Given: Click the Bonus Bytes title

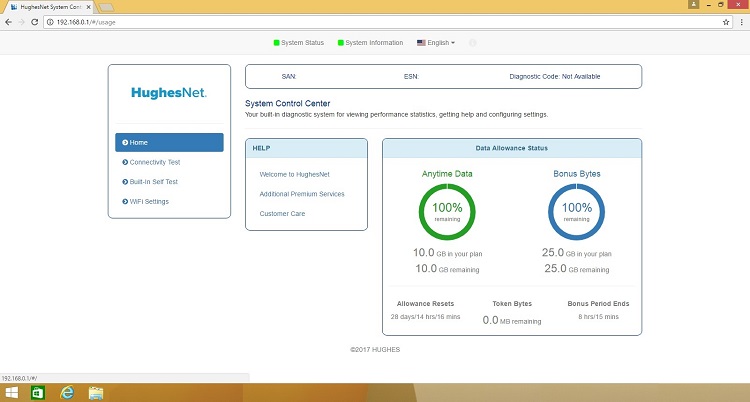Looking at the screenshot, I should coord(577,174).
